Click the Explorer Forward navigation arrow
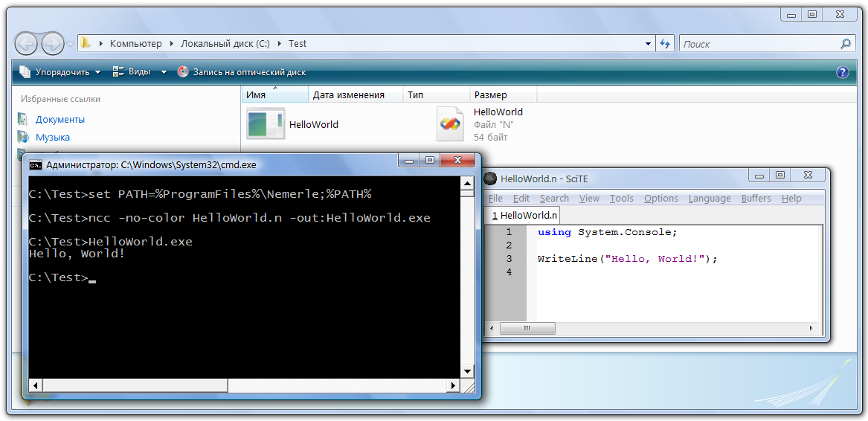The image size is (868, 421). click(x=52, y=44)
